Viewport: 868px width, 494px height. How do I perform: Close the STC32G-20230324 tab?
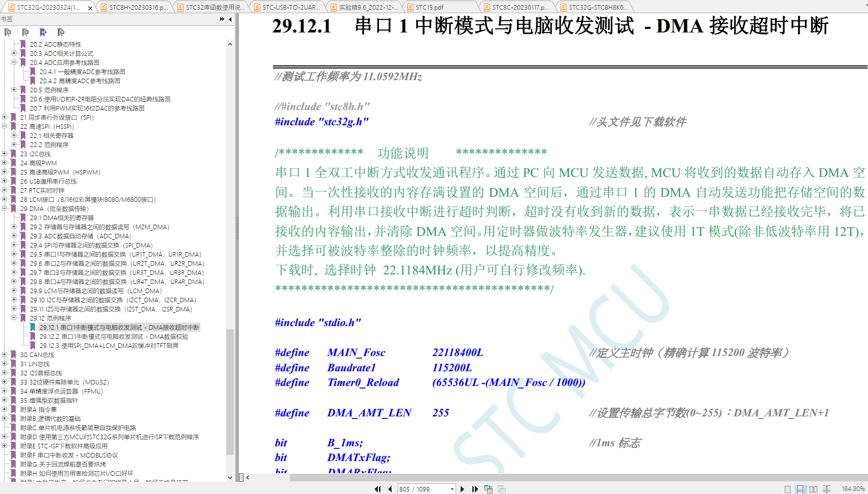click(90, 8)
